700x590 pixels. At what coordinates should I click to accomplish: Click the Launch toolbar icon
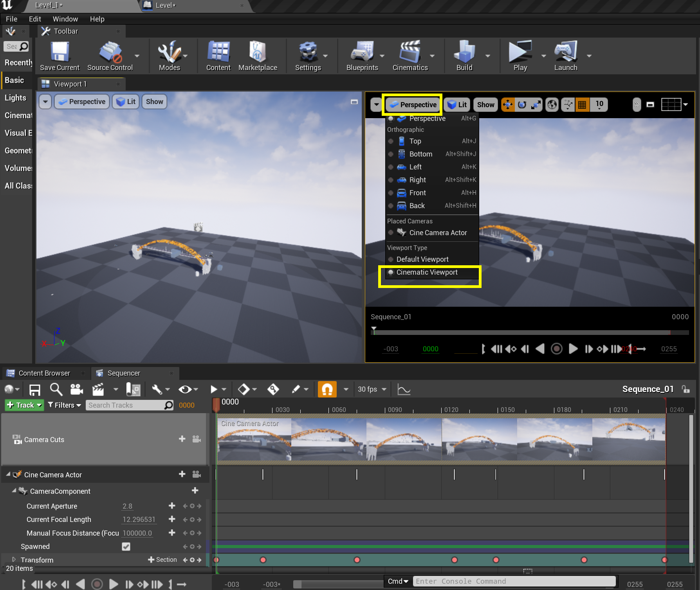pyautogui.click(x=566, y=56)
